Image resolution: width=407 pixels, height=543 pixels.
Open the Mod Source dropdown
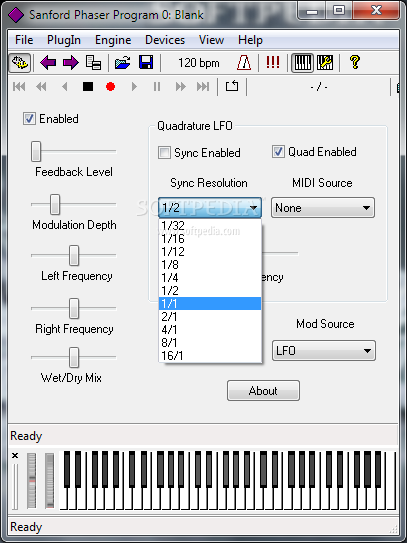tap(324, 350)
